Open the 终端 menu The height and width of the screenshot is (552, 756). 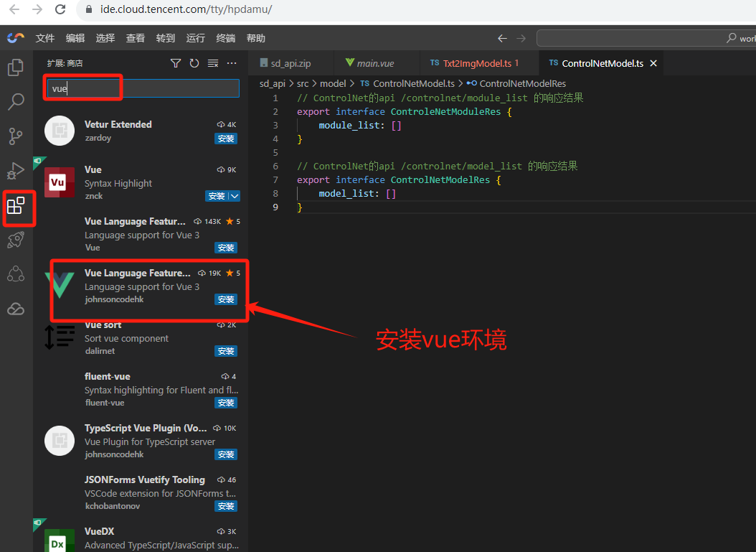(225, 38)
